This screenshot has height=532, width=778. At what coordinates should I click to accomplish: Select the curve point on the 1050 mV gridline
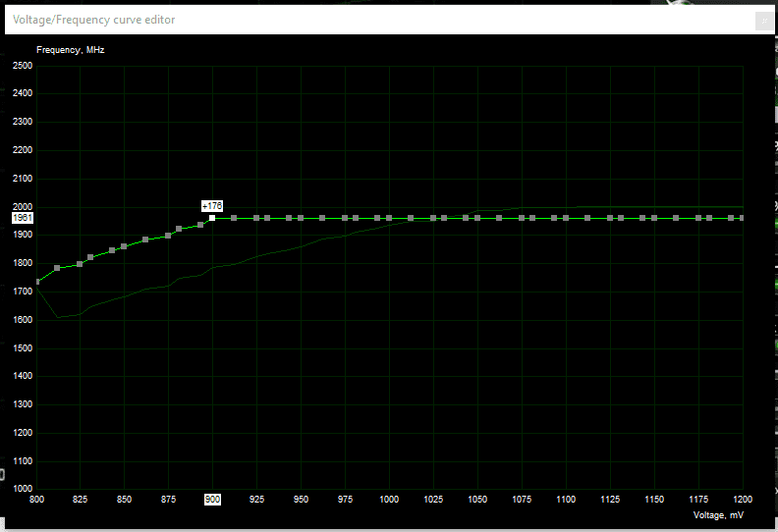point(477,218)
